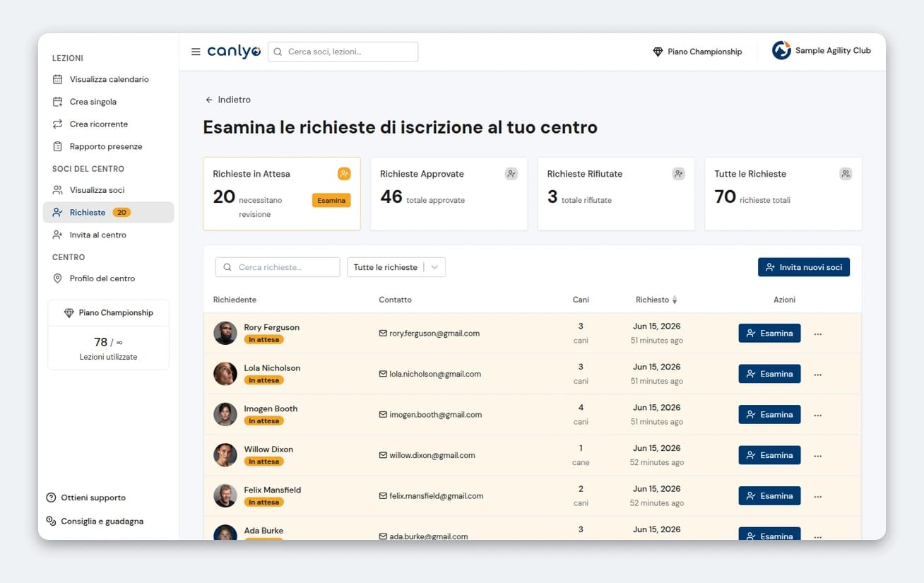Click the Crea singola icon
Screen dimensions: 924x583
(x=58, y=102)
